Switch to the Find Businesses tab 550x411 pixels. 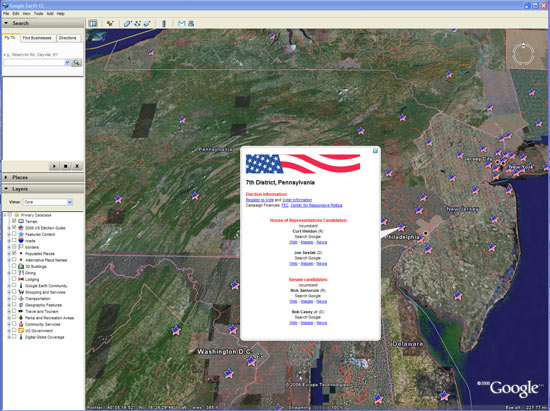point(37,38)
